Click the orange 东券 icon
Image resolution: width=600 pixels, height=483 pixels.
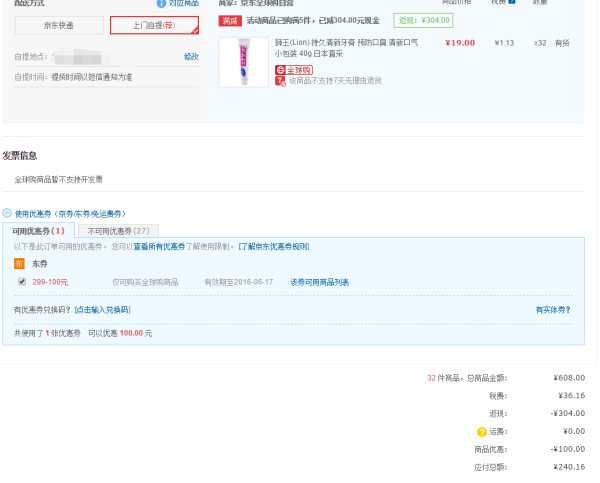(x=19, y=263)
